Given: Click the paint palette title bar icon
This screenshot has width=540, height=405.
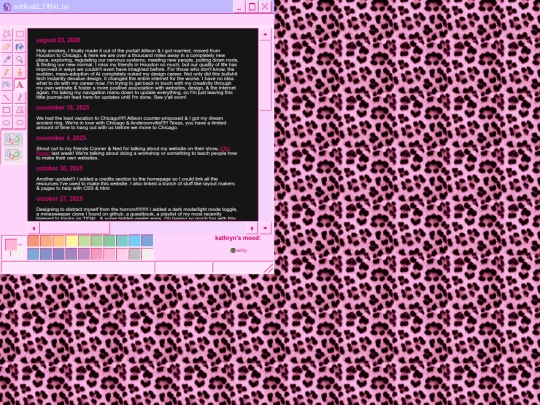Looking at the screenshot, I should (7, 7).
